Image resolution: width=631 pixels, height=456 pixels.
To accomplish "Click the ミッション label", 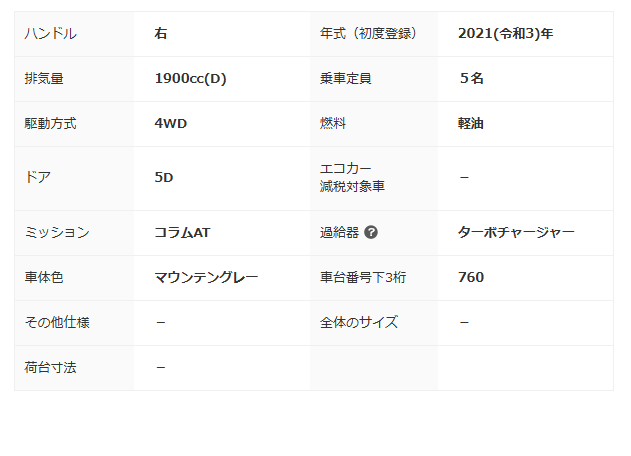I will click(56, 233).
